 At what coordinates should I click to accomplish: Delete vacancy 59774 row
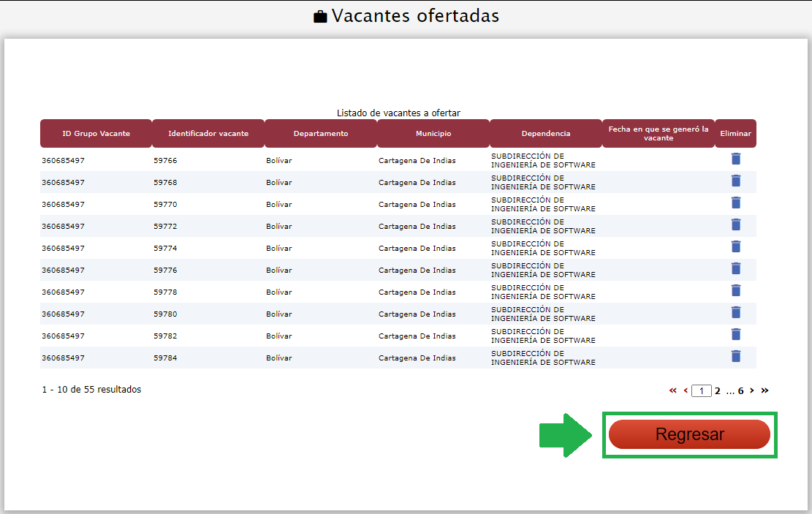(x=735, y=247)
